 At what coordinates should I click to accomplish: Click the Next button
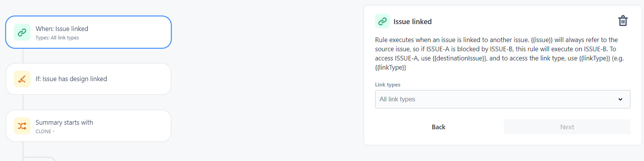pos(567,127)
